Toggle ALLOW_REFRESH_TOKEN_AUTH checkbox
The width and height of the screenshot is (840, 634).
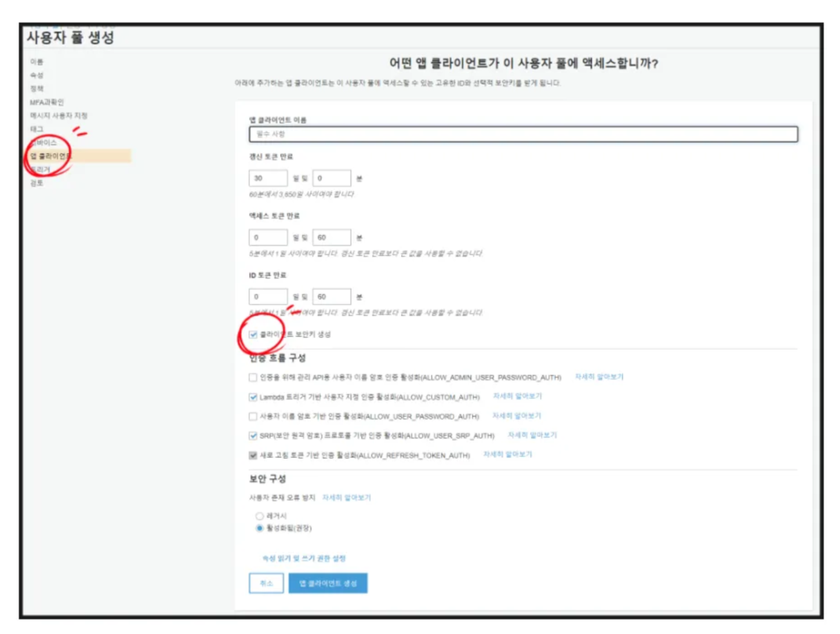(253, 455)
